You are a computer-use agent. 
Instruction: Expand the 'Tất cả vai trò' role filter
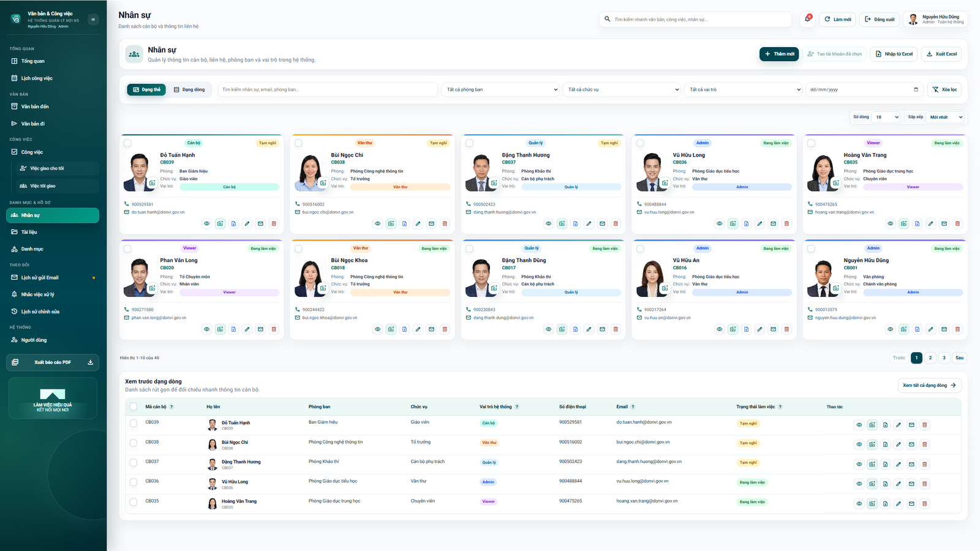tap(743, 89)
